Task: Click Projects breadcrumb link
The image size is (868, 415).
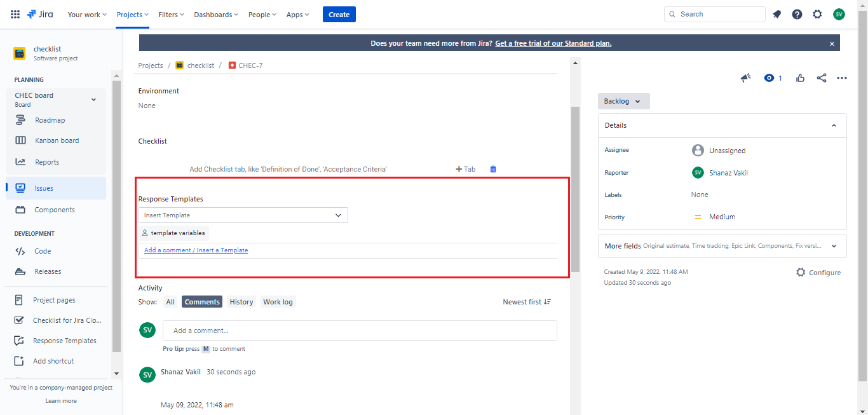Action: coord(151,65)
